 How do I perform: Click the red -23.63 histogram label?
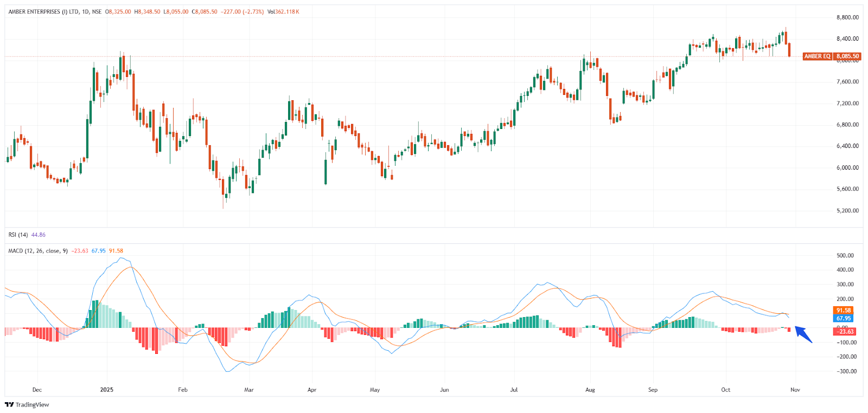[x=845, y=331]
